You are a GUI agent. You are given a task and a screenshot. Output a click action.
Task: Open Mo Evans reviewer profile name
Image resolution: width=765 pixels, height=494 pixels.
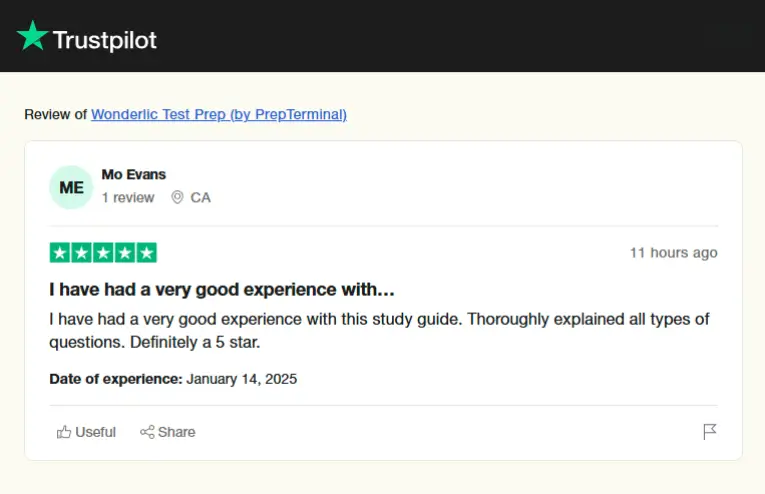click(134, 174)
